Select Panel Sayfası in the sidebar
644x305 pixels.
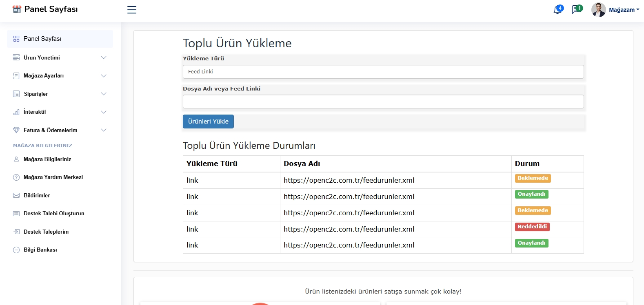[60, 39]
